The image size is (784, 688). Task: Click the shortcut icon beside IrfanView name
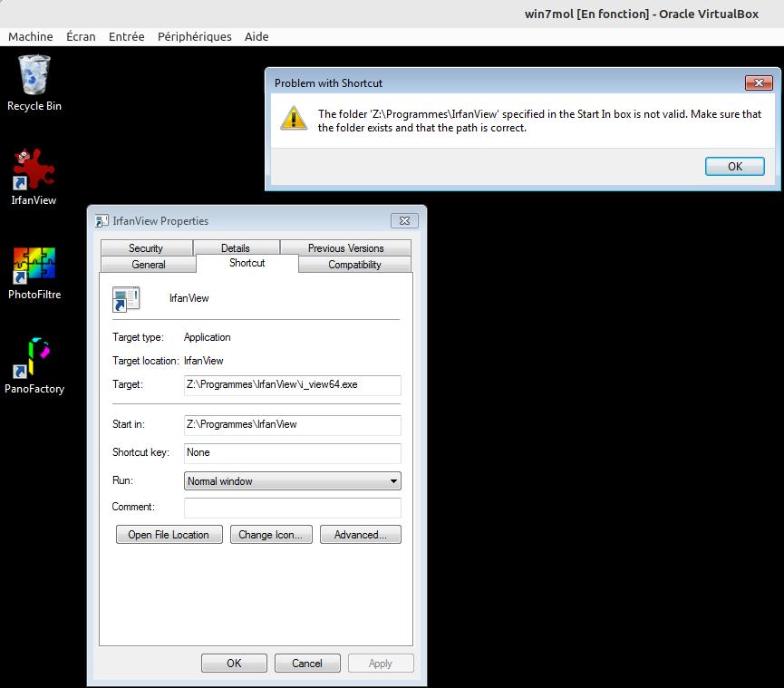click(x=126, y=298)
